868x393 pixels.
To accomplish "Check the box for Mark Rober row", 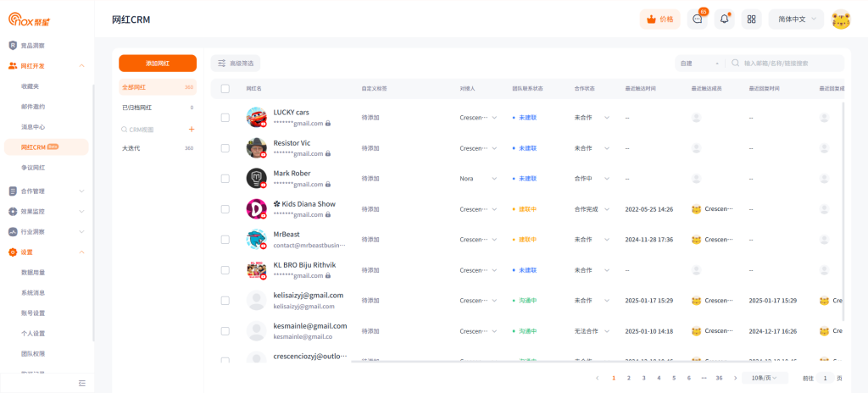I will coord(225,179).
